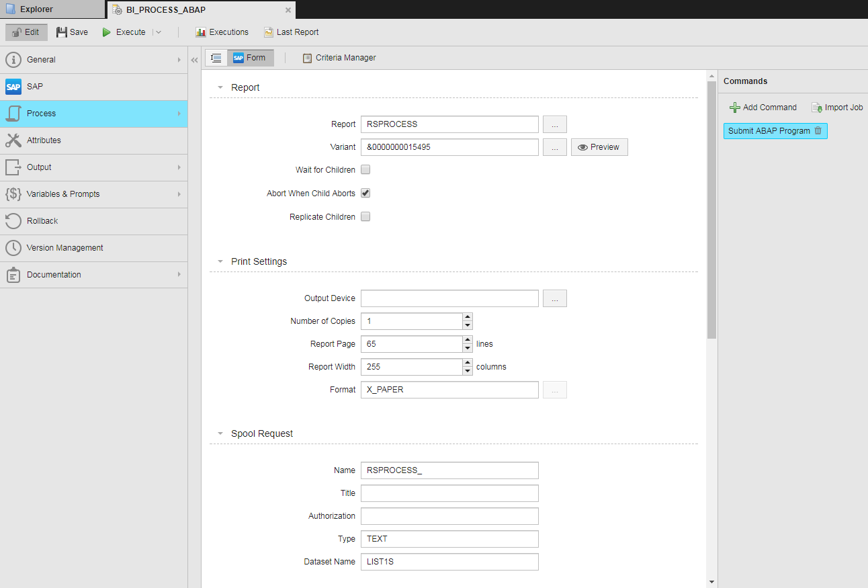Click the Authorization input field

coord(449,516)
